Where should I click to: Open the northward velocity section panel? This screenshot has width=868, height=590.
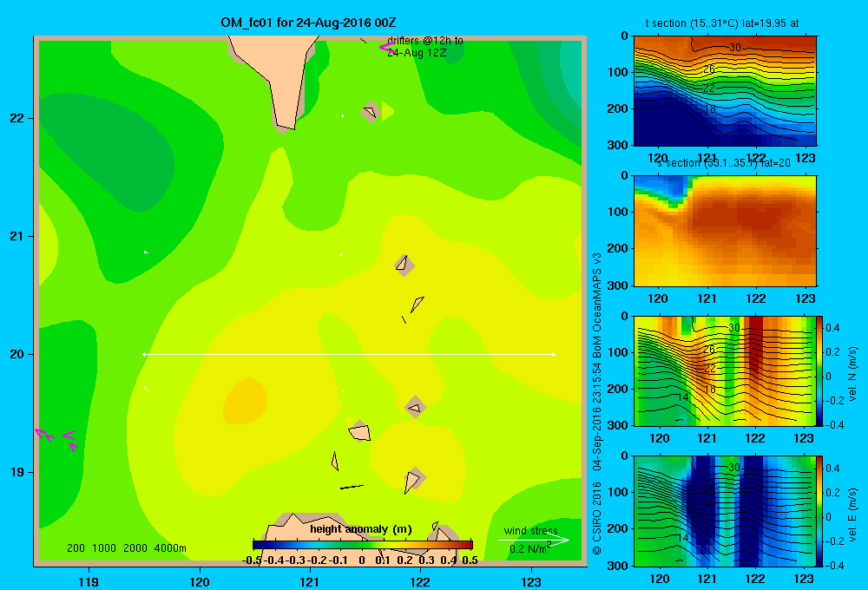[725, 370]
